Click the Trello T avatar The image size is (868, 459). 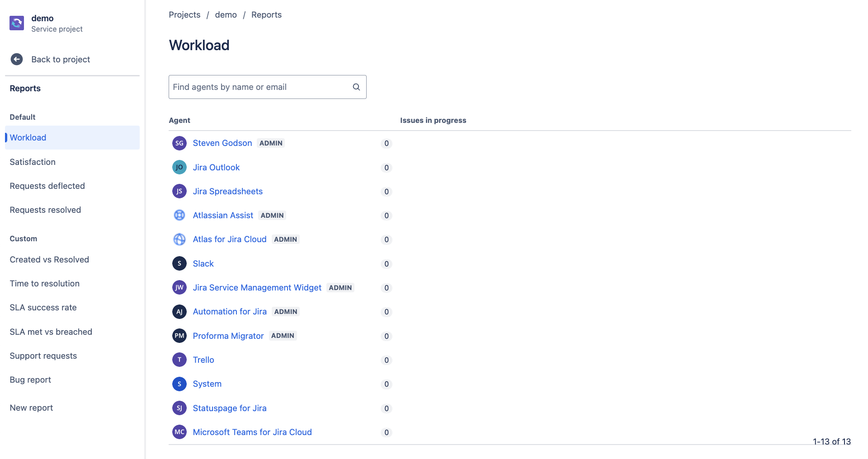(x=179, y=360)
